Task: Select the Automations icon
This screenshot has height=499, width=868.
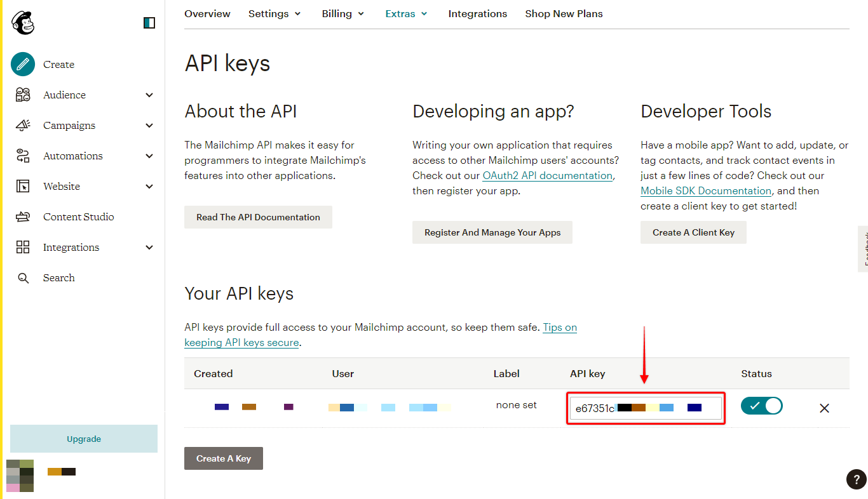Action: pyautogui.click(x=23, y=156)
